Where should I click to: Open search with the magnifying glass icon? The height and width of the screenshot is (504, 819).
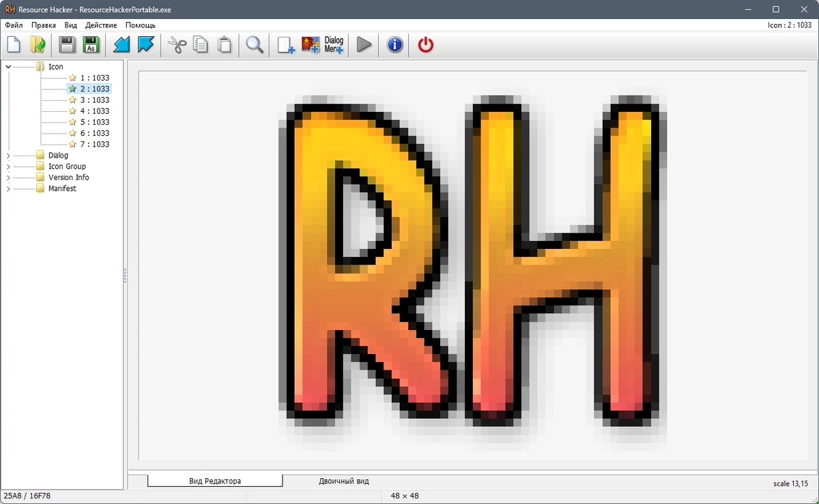tap(255, 46)
